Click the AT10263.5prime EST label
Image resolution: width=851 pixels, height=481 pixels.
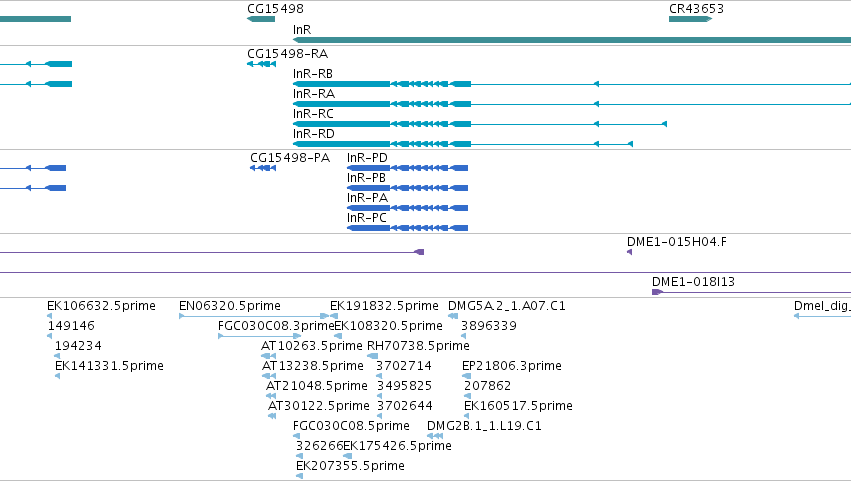(312, 346)
